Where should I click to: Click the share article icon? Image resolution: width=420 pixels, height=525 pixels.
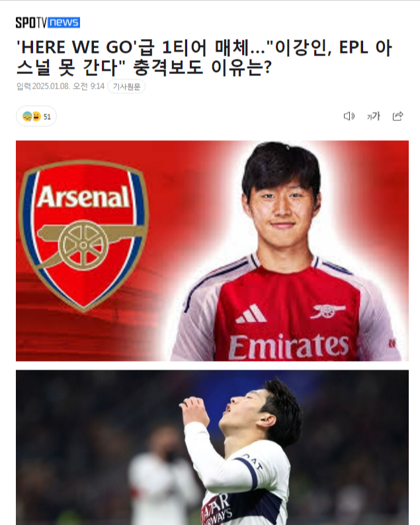tap(398, 116)
